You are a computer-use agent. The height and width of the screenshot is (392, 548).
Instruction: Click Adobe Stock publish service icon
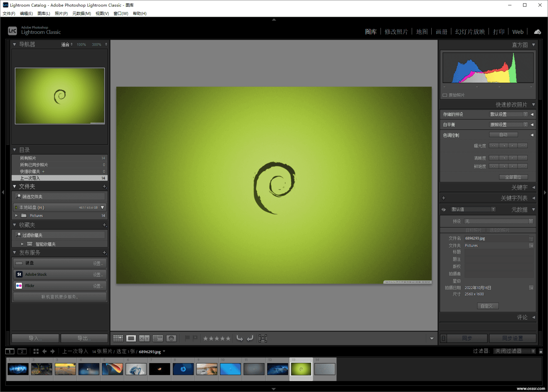(x=19, y=274)
